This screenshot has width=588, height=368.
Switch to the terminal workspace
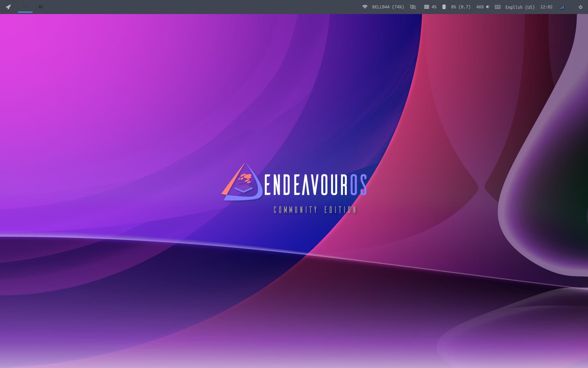[25, 7]
